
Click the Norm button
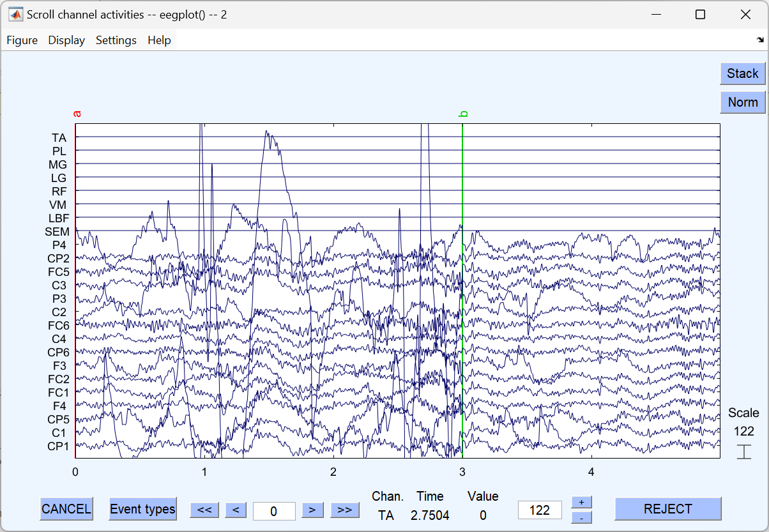[x=743, y=102]
